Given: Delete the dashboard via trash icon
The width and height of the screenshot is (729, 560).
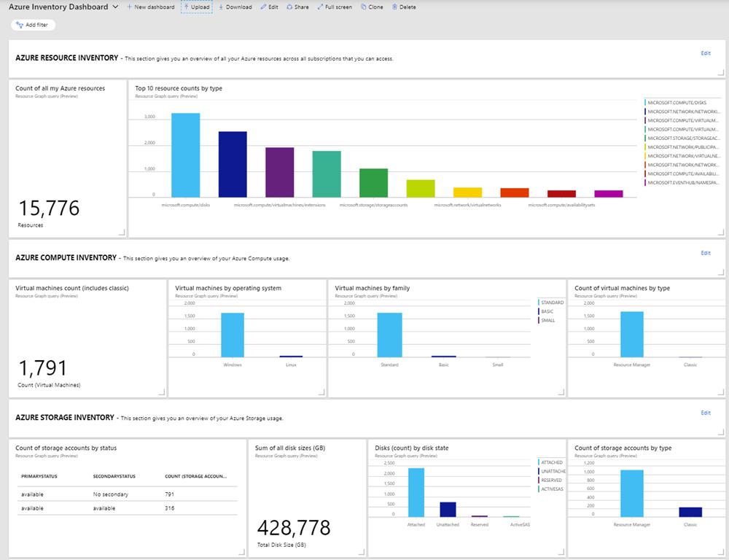Looking at the screenshot, I should (394, 7).
